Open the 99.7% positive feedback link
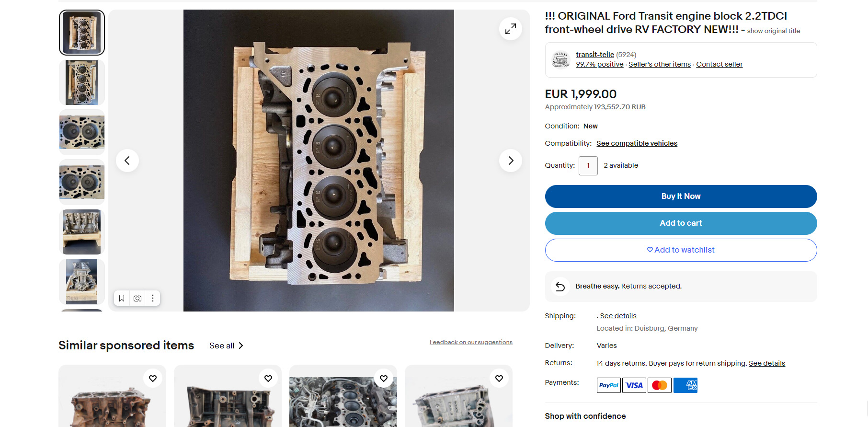The height and width of the screenshot is (427, 868). click(x=600, y=64)
